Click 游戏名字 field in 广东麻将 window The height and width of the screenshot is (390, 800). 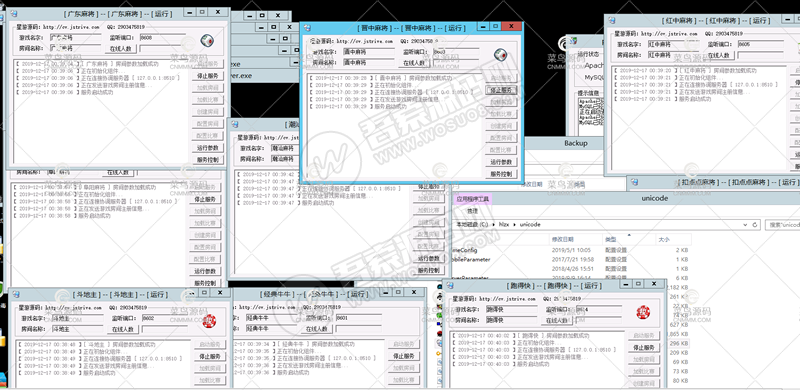[76, 38]
